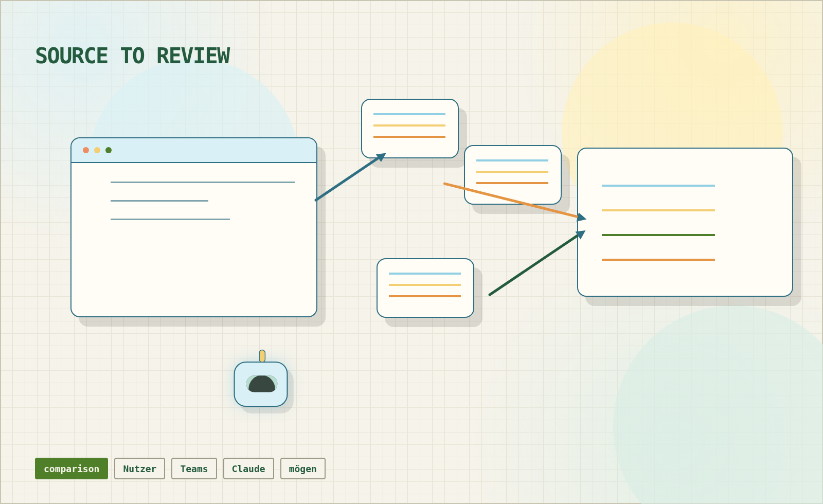The width and height of the screenshot is (823, 504).
Task: Select the mögen tag
Action: click(x=303, y=469)
